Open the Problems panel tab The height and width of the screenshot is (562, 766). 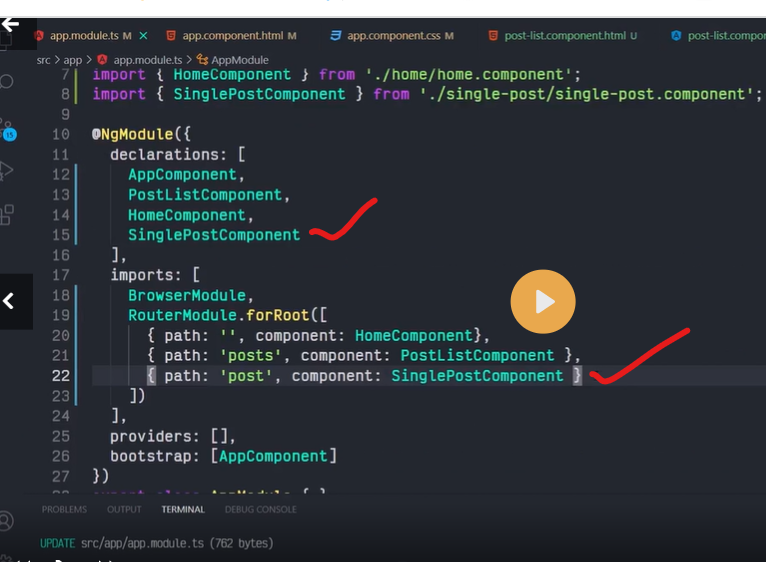(x=64, y=509)
